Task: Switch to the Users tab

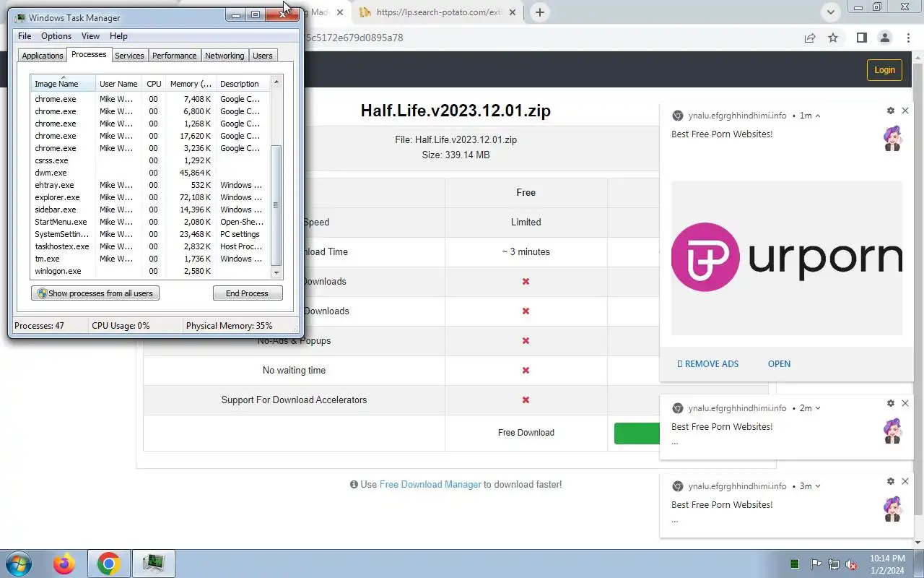Action: [263, 56]
